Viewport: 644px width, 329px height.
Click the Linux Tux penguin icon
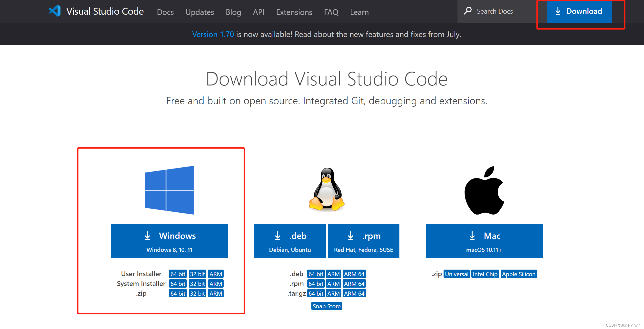click(x=327, y=189)
